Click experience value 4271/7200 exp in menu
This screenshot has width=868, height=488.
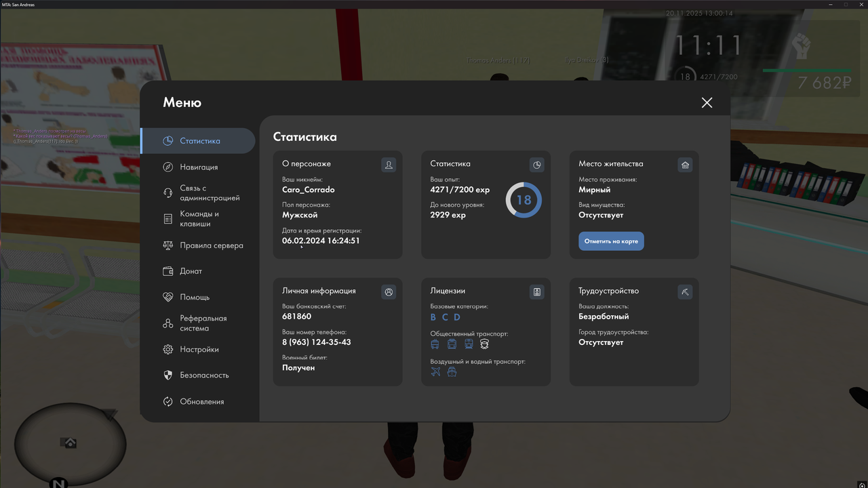coord(460,190)
